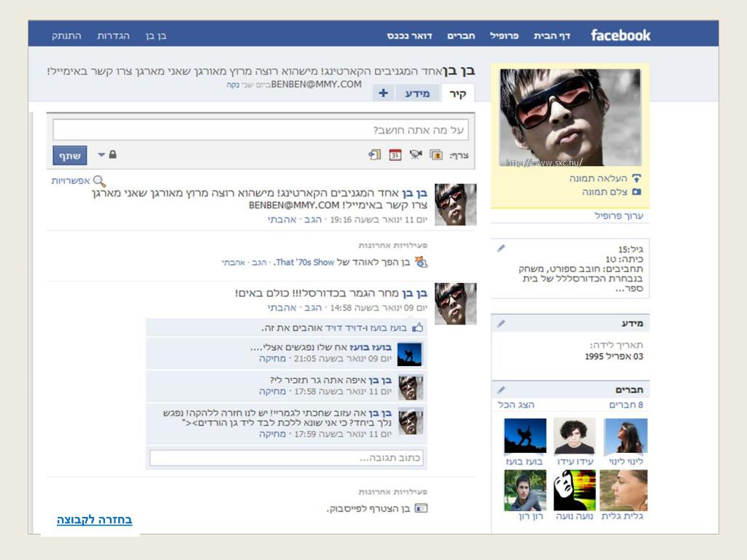Click the כתוב תגובה comment field
The height and width of the screenshot is (560, 747).
pos(286,458)
